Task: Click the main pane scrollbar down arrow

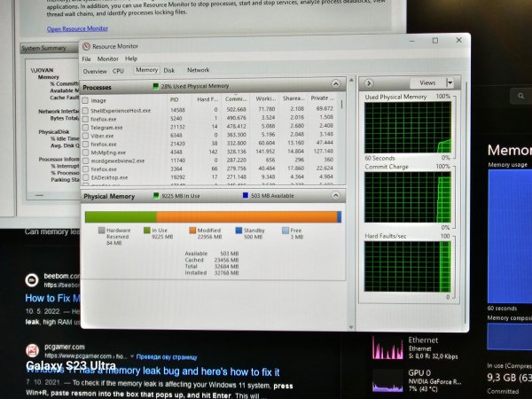Action: pos(351,327)
